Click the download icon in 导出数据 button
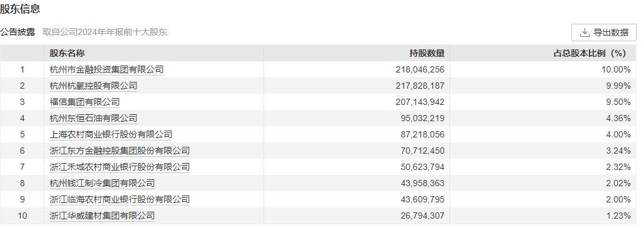The image size is (644, 228). (x=584, y=33)
